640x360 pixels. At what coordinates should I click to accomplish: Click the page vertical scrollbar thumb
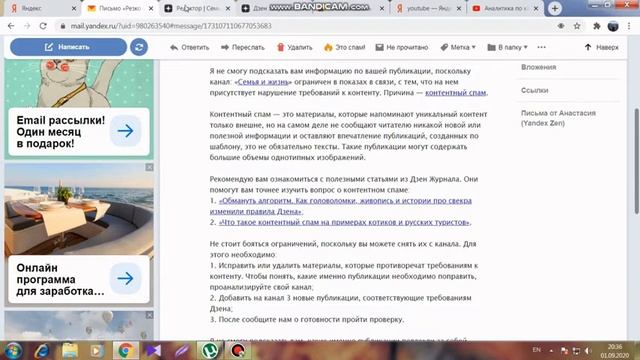pyautogui.click(x=636, y=161)
